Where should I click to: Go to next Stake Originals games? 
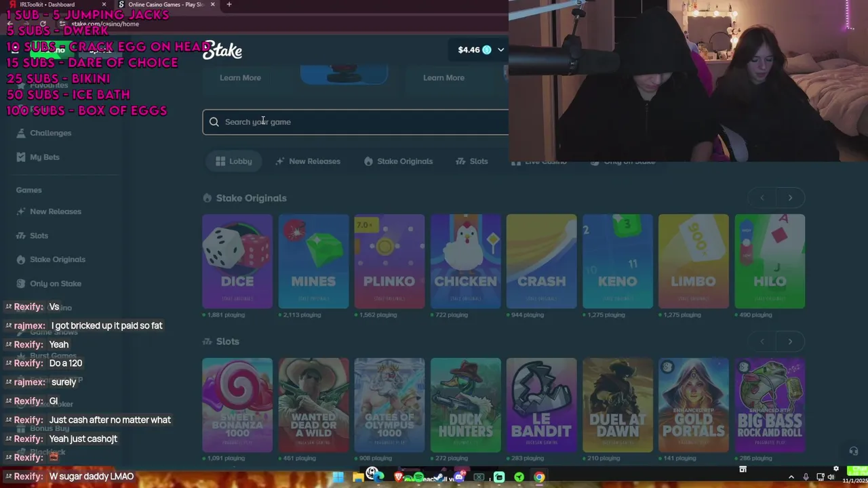pos(790,198)
